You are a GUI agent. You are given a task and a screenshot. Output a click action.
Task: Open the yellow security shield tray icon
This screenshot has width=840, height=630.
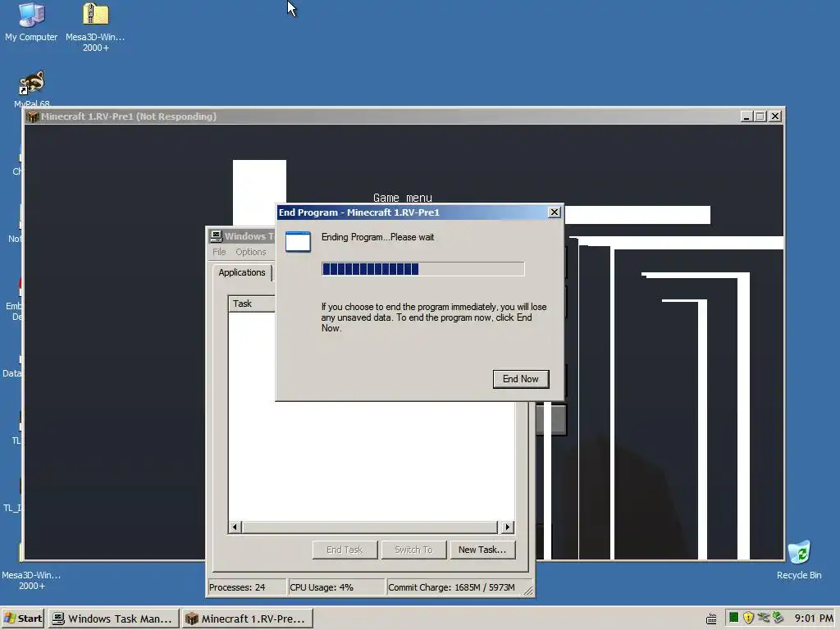pos(748,618)
